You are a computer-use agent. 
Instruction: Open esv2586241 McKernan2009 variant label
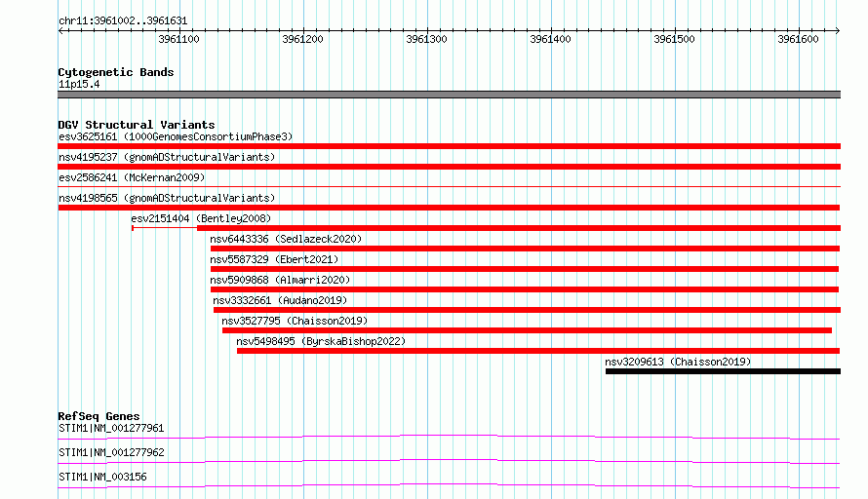click(132, 177)
